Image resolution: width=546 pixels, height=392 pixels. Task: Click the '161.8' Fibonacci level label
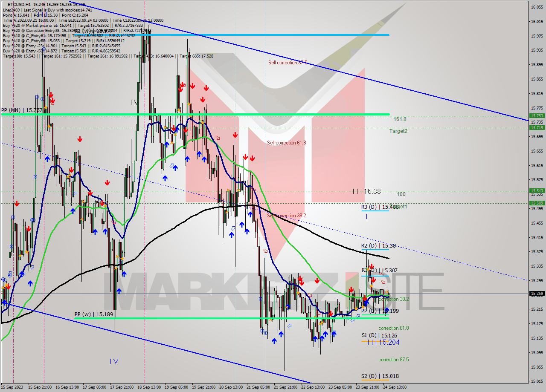tap(400, 120)
